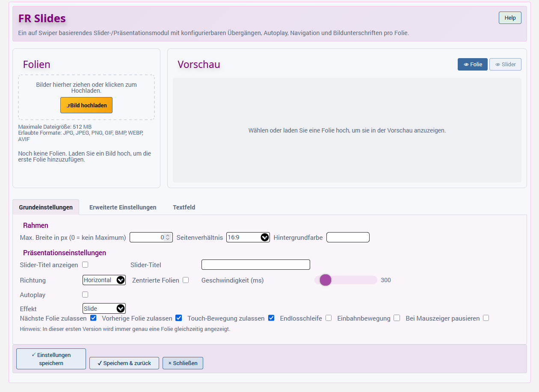Click the 'Noch keine Folien' message
Image resolution: width=539 pixels, height=392 pixels.
click(85, 156)
